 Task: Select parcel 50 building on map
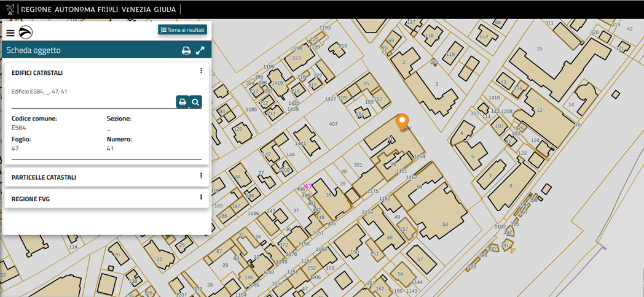click(x=445, y=225)
